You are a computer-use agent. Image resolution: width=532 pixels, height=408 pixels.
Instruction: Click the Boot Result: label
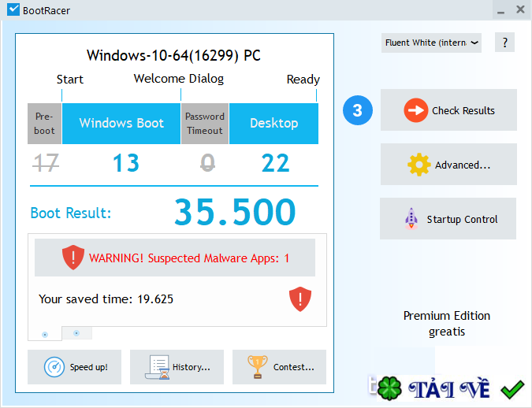[x=71, y=213]
